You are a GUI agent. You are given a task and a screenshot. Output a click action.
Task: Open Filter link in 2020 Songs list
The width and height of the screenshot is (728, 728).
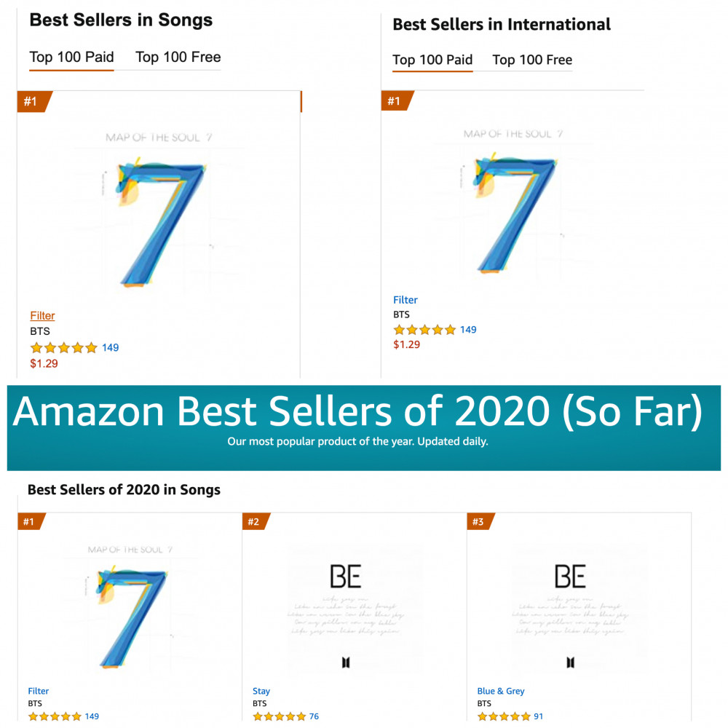(38, 691)
